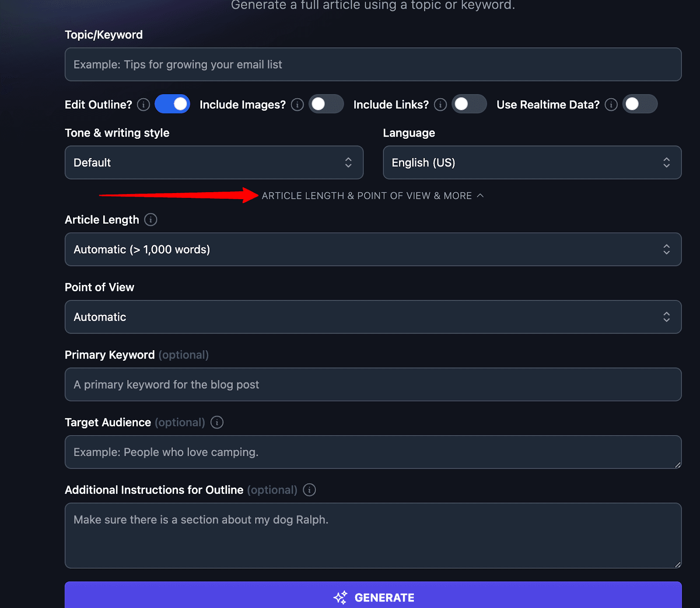
Task: Click the Additional Instructions text area about Ralph
Action: [373, 534]
